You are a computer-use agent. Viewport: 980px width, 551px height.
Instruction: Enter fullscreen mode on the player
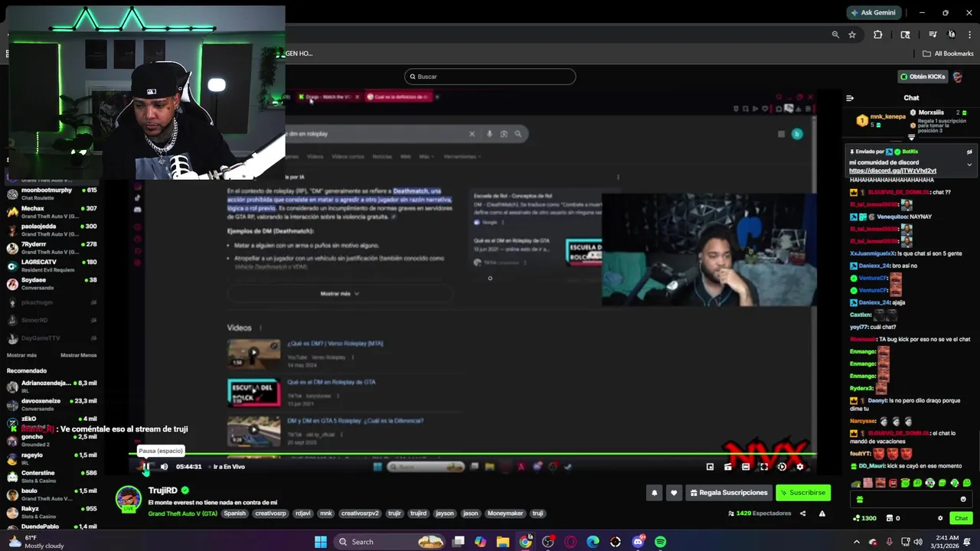[763, 467]
